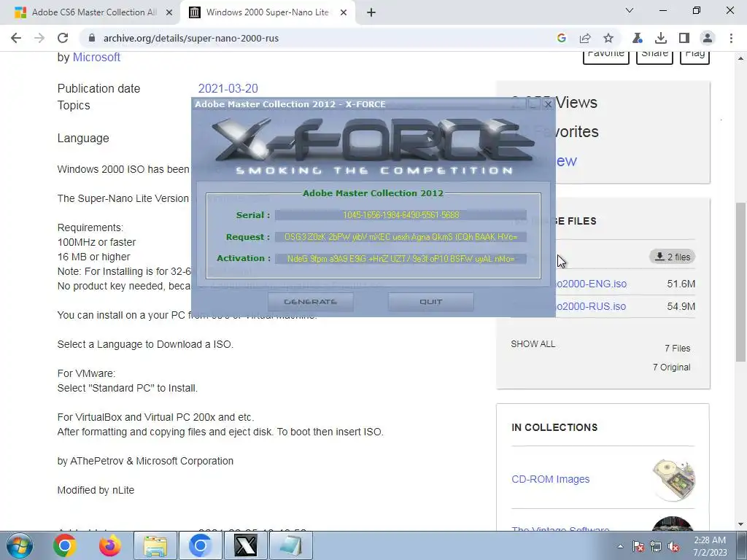Open the 2021-03-20 publication date link
The height and width of the screenshot is (560, 747).
[228, 88]
